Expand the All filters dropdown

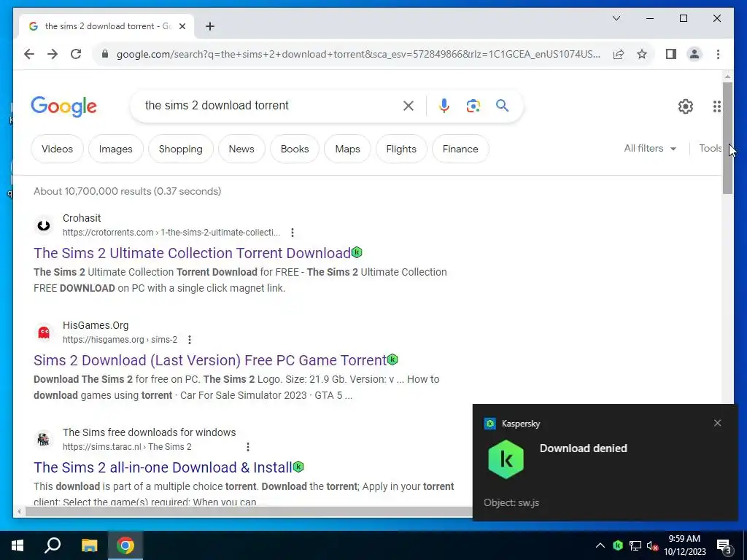tap(650, 149)
